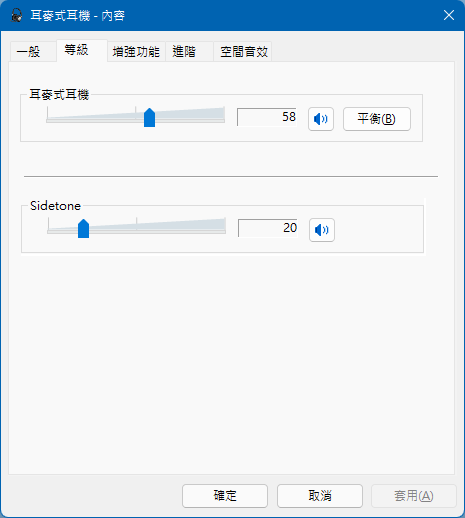Close the 耳麥式耳機 內容 dialog
This screenshot has width=465, height=518.
click(x=449, y=15)
